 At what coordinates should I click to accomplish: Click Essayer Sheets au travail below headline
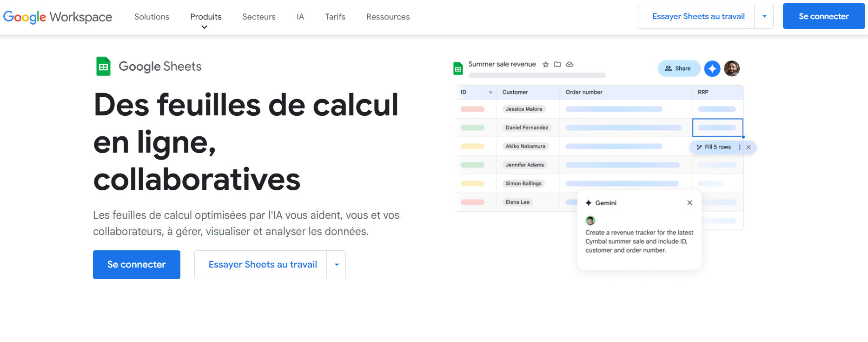pos(261,265)
